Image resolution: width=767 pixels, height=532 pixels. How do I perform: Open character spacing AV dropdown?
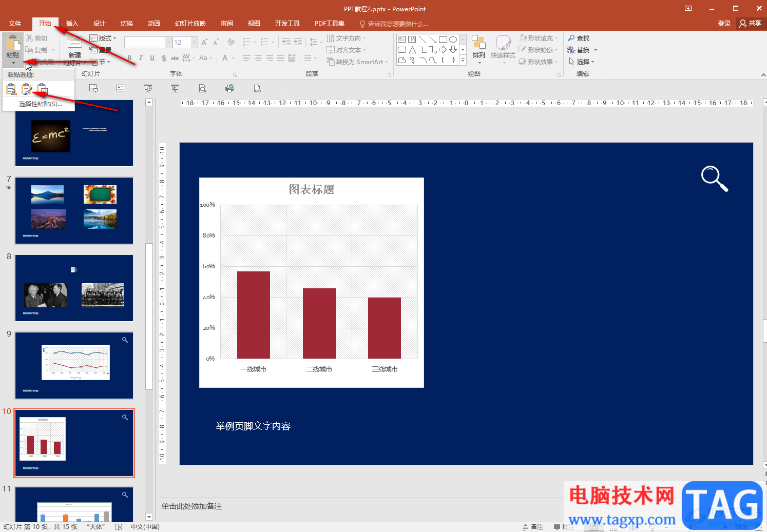tap(188, 58)
